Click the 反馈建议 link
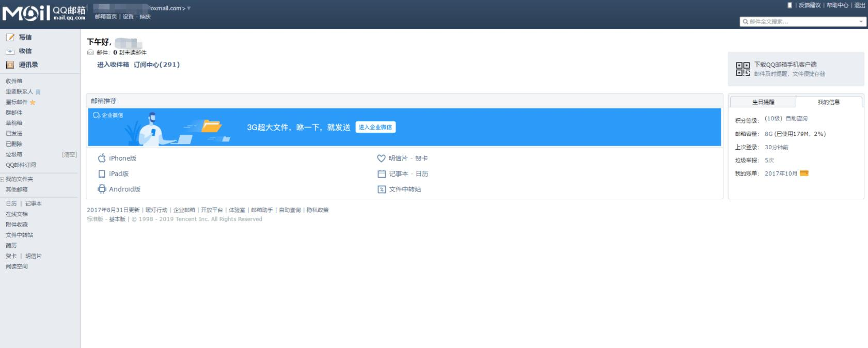 coord(810,5)
